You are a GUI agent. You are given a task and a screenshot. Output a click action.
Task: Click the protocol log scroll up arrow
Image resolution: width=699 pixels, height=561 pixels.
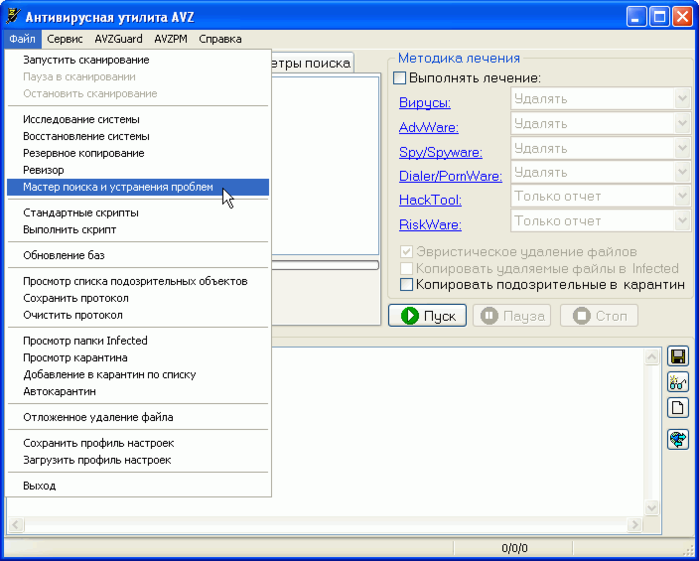click(652, 357)
